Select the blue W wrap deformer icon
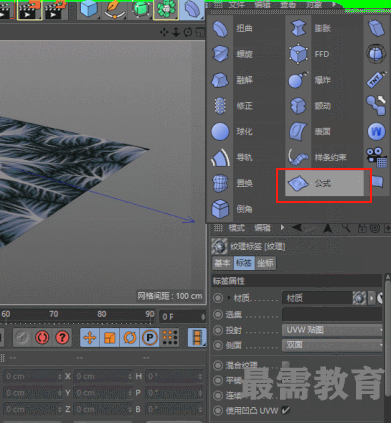Viewport: 391px width, 423px height. click(376, 131)
